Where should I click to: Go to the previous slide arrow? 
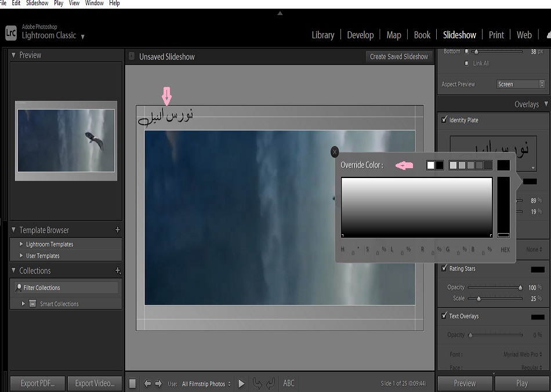pyautogui.click(x=147, y=383)
